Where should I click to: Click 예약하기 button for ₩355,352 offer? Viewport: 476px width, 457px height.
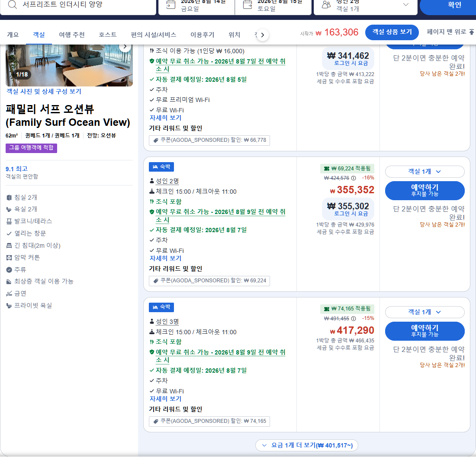(x=425, y=190)
